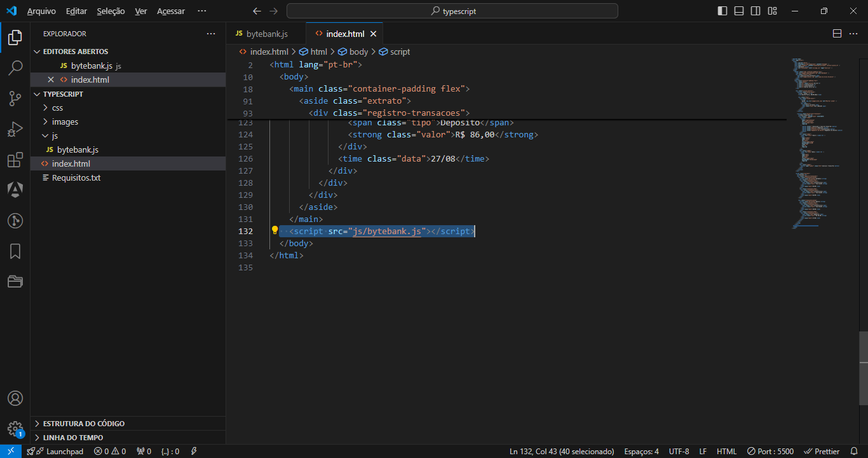Click cursor position Ln 132, Col 43
This screenshot has height=458, width=868.
click(x=562, y=451)
